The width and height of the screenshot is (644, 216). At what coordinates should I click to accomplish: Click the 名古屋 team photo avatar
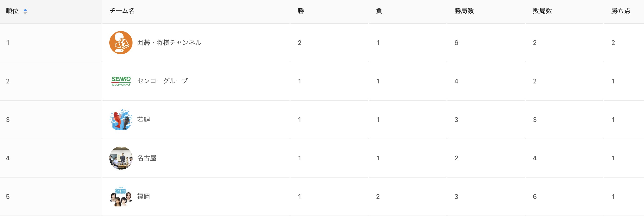pos(121,158)
